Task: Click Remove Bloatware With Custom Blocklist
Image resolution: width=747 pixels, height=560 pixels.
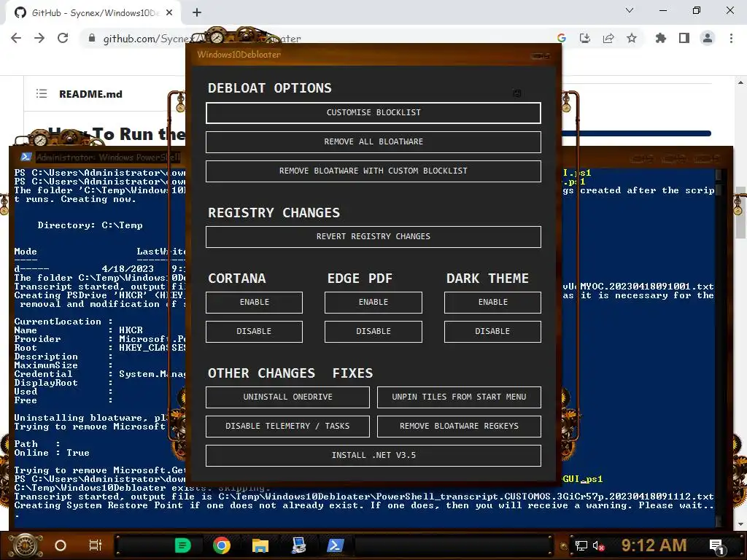Action: (373, 171)
